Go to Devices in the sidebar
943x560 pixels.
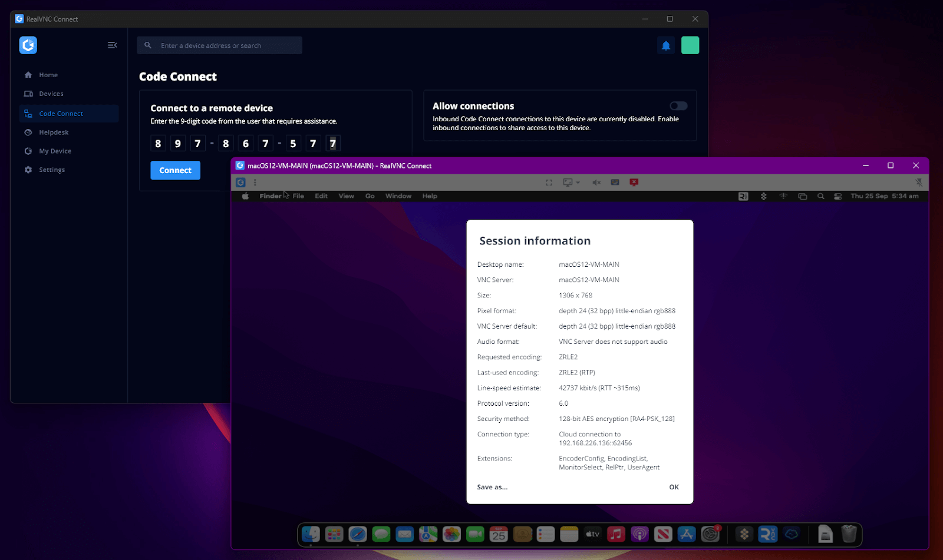(51, 94)
